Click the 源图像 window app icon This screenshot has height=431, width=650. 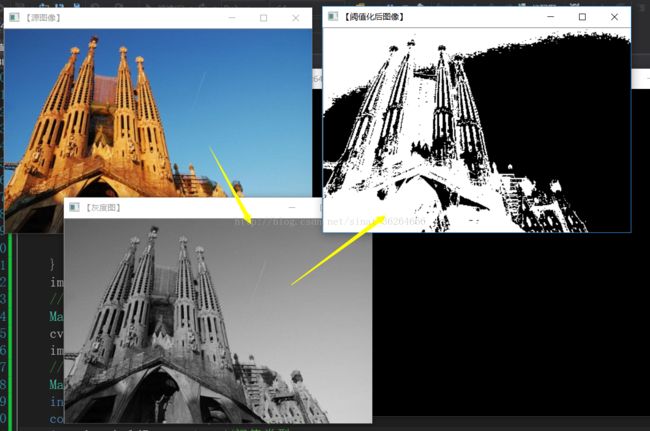15,17
